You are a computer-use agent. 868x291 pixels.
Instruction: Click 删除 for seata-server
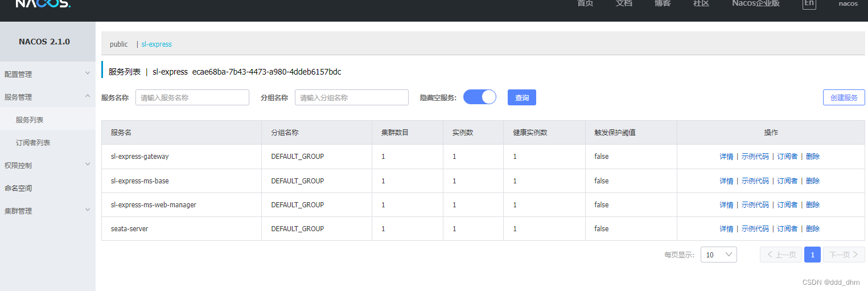[813, 229]
